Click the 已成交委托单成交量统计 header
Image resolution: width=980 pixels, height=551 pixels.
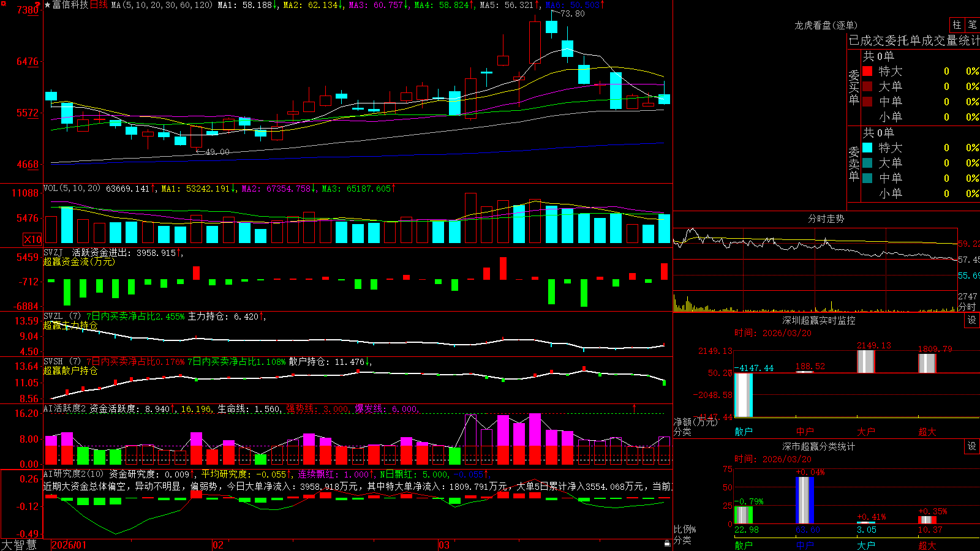pyautogui.click(x=914, y=40)
